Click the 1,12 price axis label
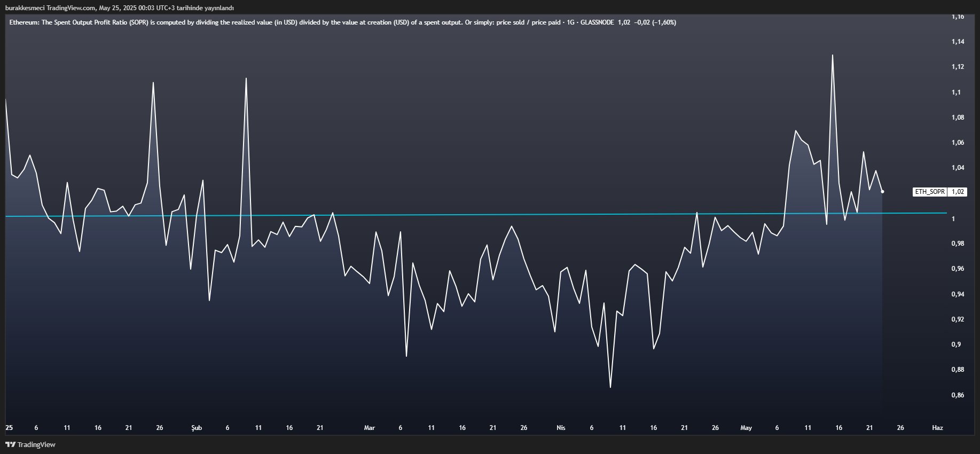This screenshot has height=454, width=980. [958, 67]
